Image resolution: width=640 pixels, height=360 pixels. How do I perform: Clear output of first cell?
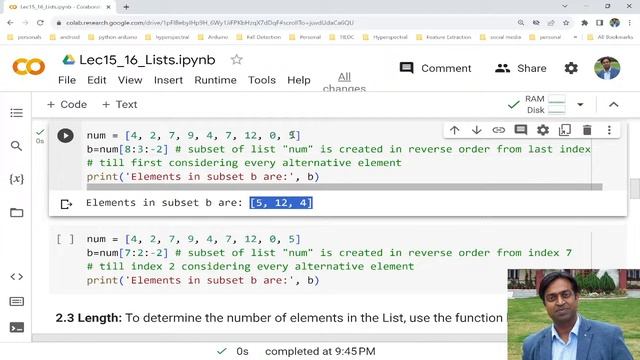(66, 204)
